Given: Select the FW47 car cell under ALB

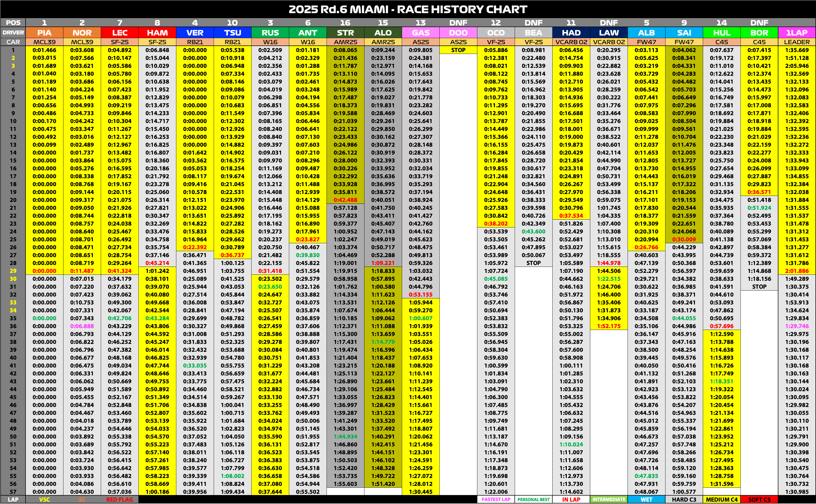Looking at the screenshot, I should point(647,42).
